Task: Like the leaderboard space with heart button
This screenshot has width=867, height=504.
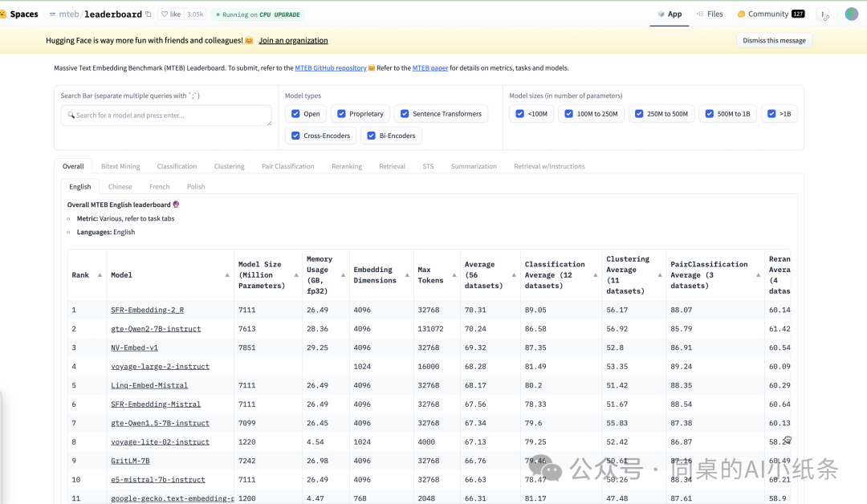Action: pyautogui.click(x=170, y=14)
